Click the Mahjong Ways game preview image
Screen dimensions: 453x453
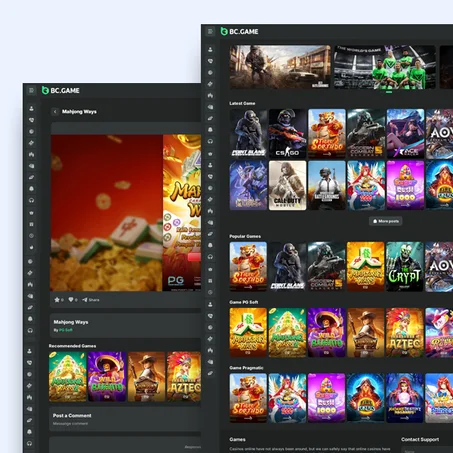tap(126, 213)
